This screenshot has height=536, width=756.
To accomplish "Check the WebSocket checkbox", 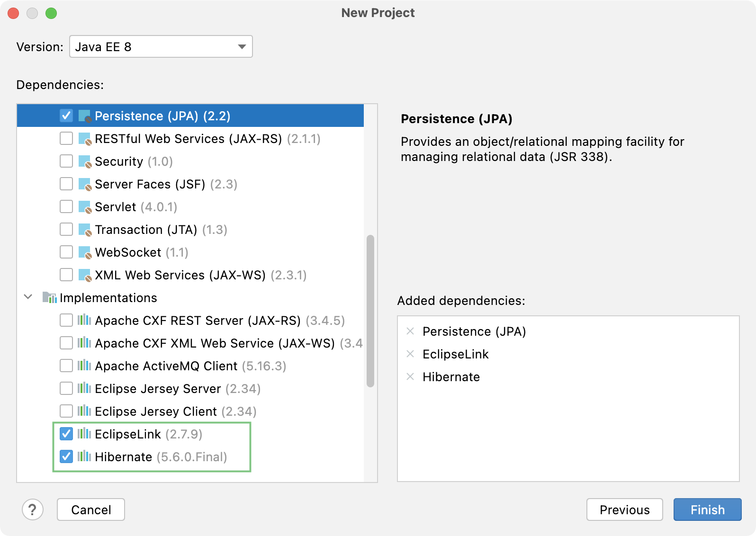I will pyautogui.click(x=66, y=252).
